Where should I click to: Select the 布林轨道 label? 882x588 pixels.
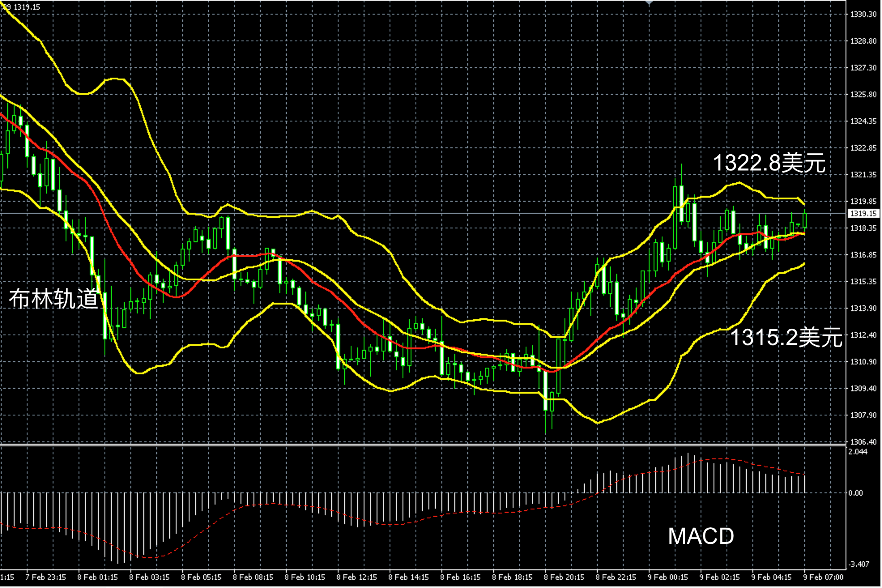coord(54,299)
